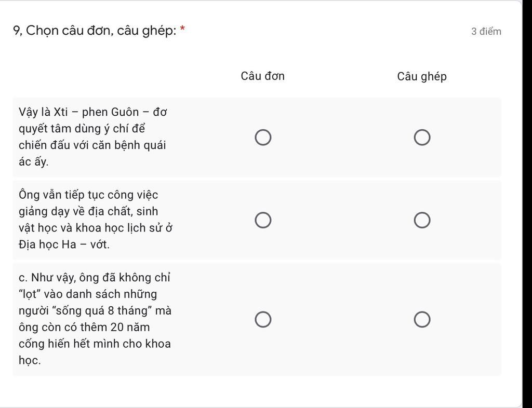This screenshot has height=408, width=532.
Task: Click the text line "c. Như vậy, ông đã không chỉ"
Action: click(95, 278)
